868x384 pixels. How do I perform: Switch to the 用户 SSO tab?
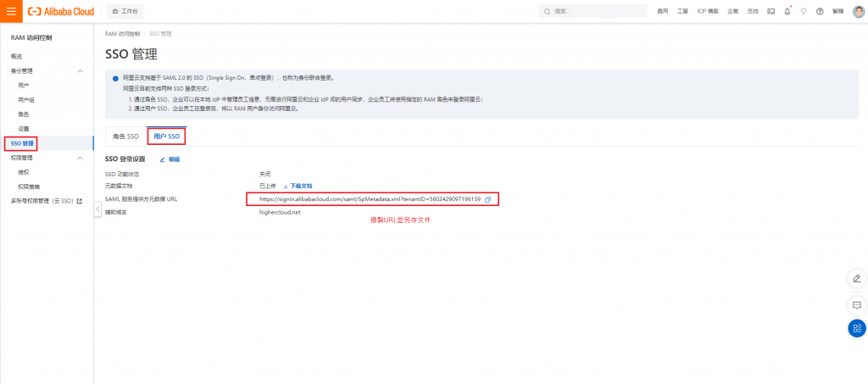[x=167, y=136]
